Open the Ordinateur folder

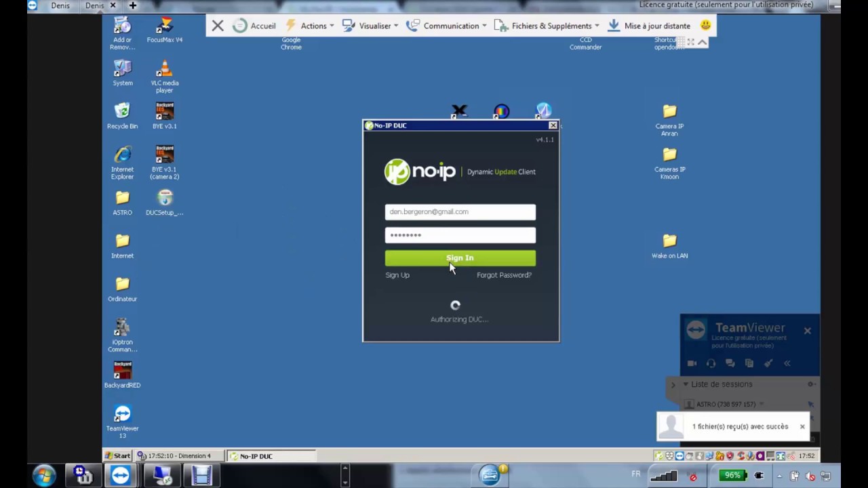(x=122, y=289)
